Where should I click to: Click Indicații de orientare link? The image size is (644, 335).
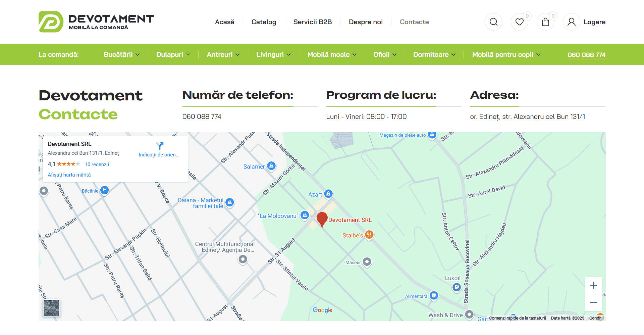(159, 155)
